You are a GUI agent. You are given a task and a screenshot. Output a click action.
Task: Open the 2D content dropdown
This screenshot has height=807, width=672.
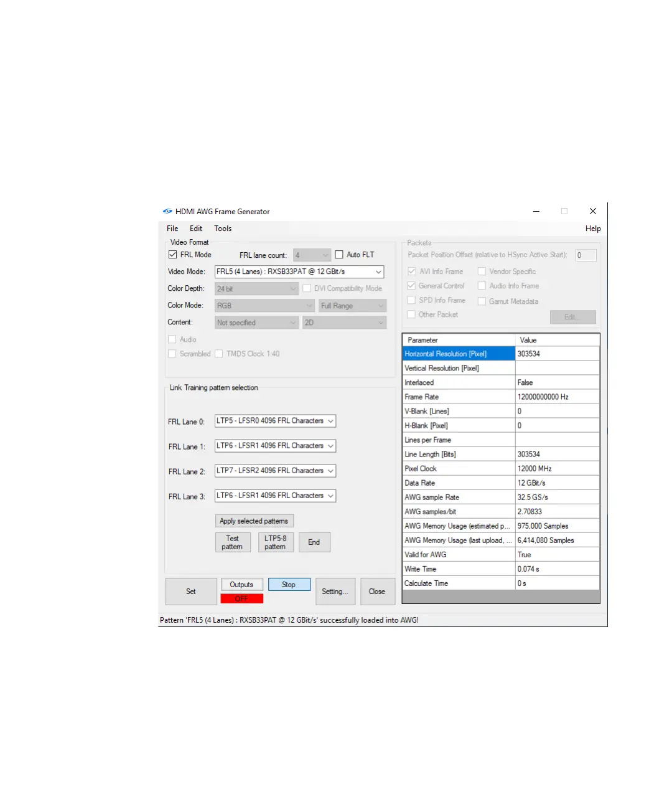click(345, 323)
